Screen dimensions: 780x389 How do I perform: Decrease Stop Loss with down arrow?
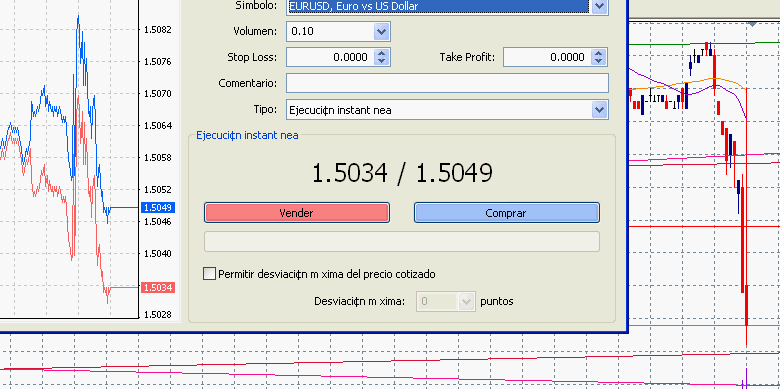382,62
